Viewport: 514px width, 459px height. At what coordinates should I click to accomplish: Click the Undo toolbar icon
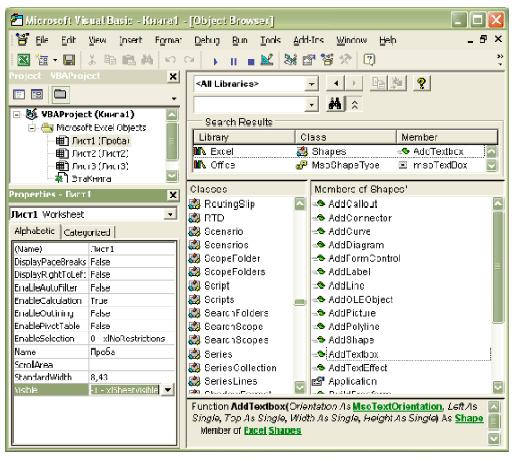(170, 60)
